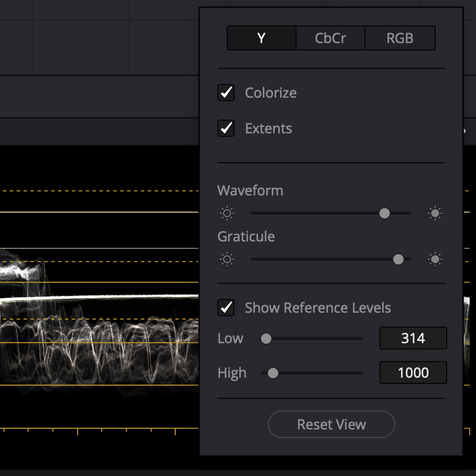The height and width of the screenshot is (476, 476).
Task: Click the bright sun icon for Waveform brightness
Action: pos(435,214)
